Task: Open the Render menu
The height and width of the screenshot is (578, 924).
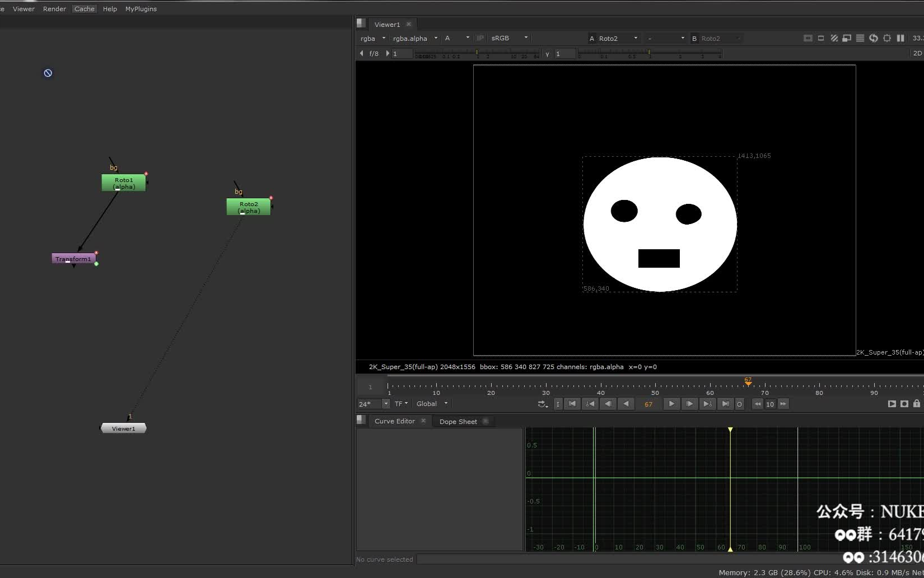Action: (54, 9)
